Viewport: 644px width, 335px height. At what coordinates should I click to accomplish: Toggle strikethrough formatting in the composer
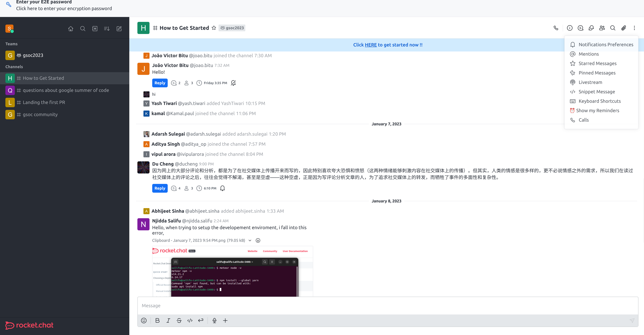(179, 321)
